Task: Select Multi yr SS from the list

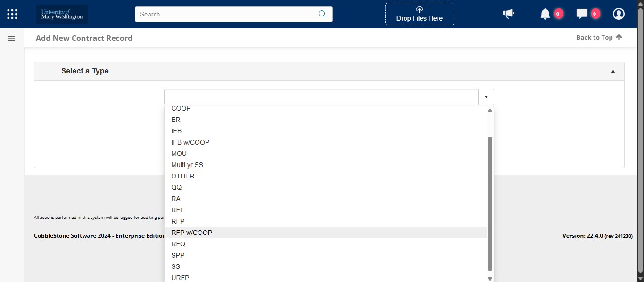Action: [187, 165]
